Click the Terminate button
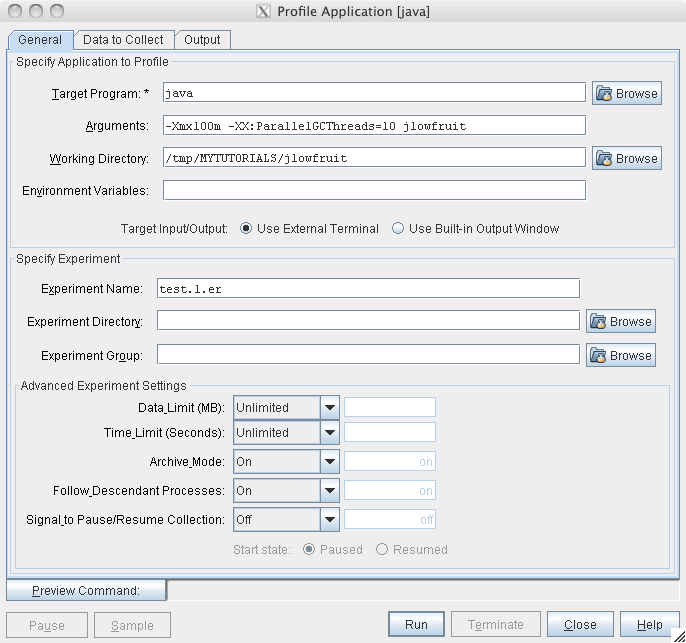The image size is (686, 643). [496, 624]
